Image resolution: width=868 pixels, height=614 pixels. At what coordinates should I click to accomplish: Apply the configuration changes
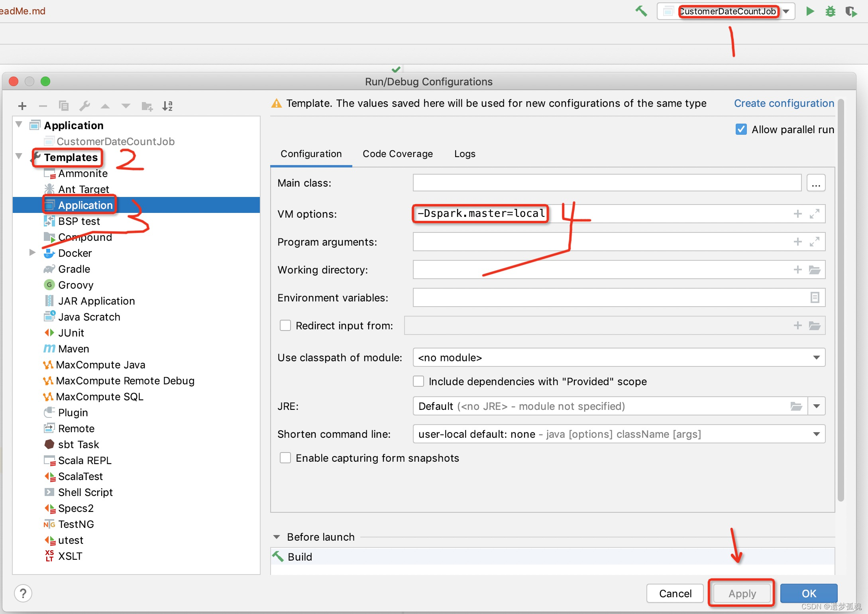coord(741,593)
